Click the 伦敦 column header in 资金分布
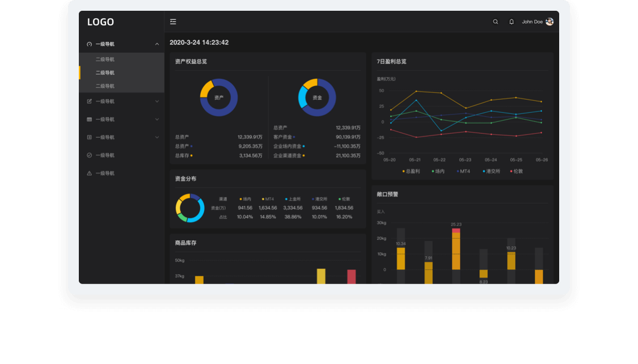 [x=344, y=199]
